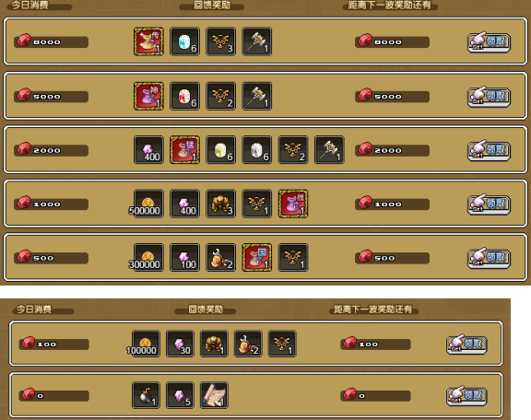Image resolution: width=531 pixels, height=420 pixels.
Task: Select the golden golem icon with 3
Action: pos(221,204)
